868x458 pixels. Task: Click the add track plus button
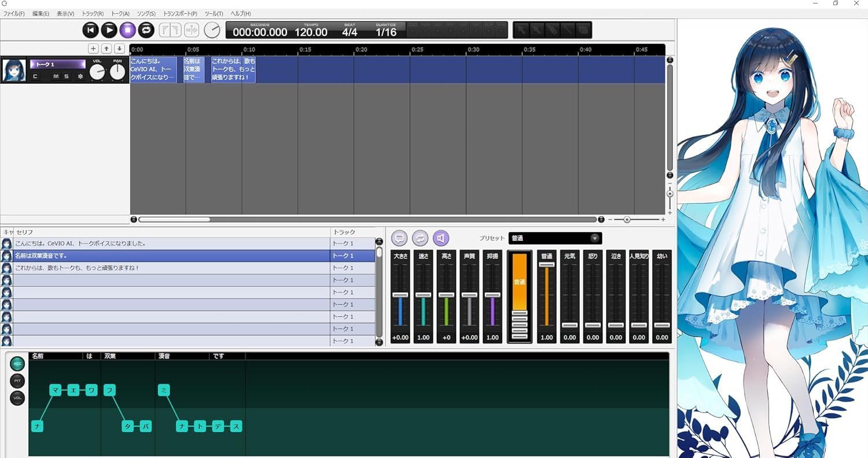[x=93, y=49]
